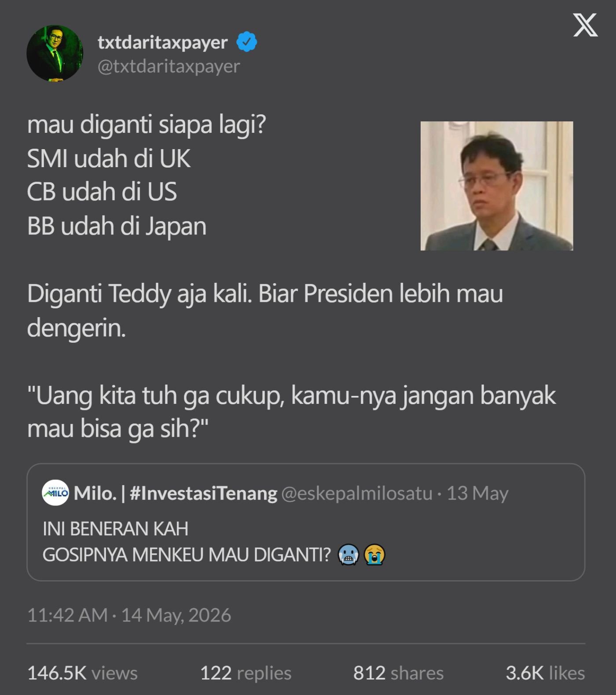Open the txtdaritaxpayer profile avatar
This screenshot has width=616, height=695.
tap(55, 53)
